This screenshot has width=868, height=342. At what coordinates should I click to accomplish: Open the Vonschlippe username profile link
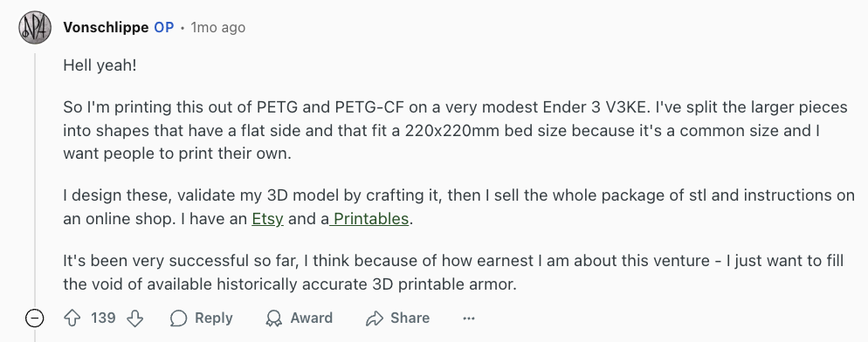click(106, 27)
